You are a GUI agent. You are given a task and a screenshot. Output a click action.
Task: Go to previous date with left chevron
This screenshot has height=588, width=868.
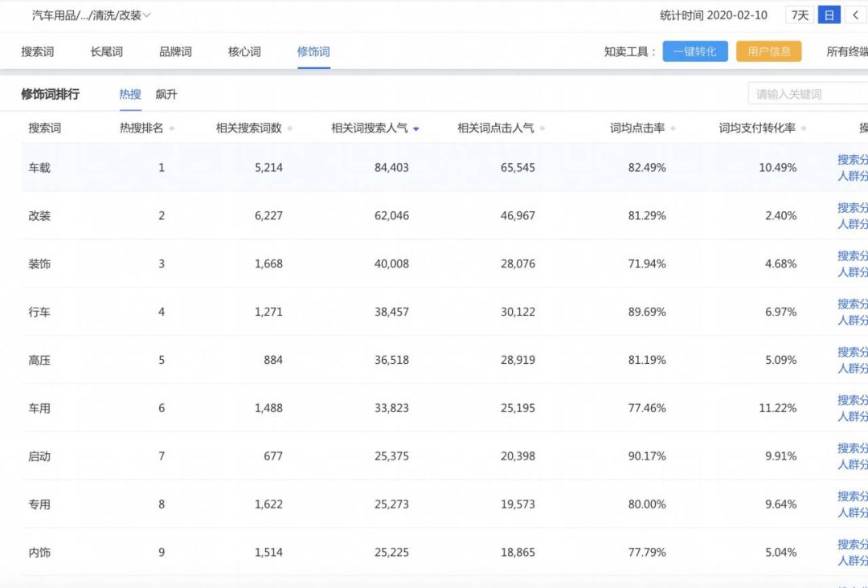(x=856, y=15)
